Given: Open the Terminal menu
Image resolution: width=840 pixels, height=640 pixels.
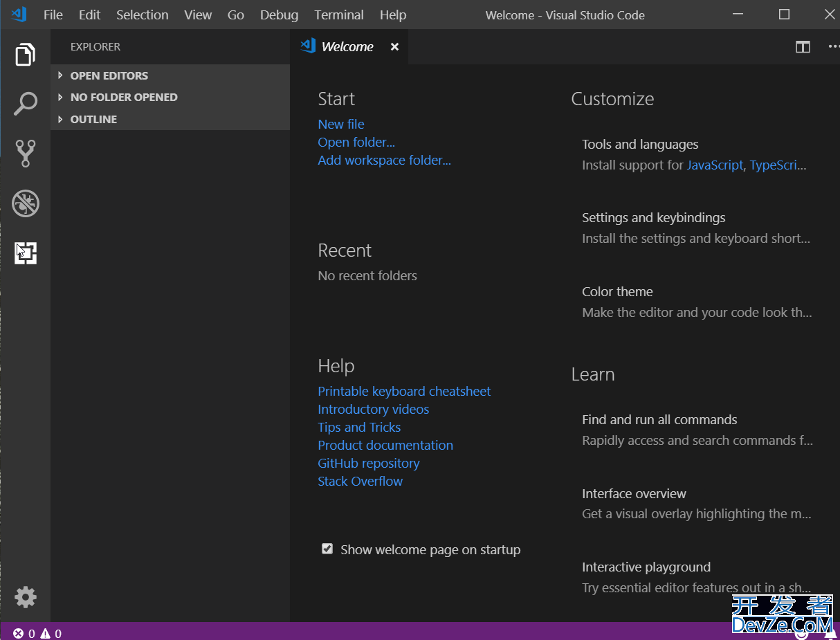Looking at the screenshot, I should click(339, 15).
